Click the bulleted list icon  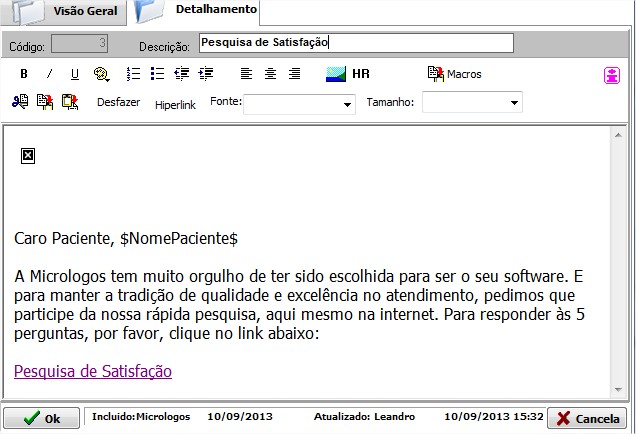coord(157,74)
